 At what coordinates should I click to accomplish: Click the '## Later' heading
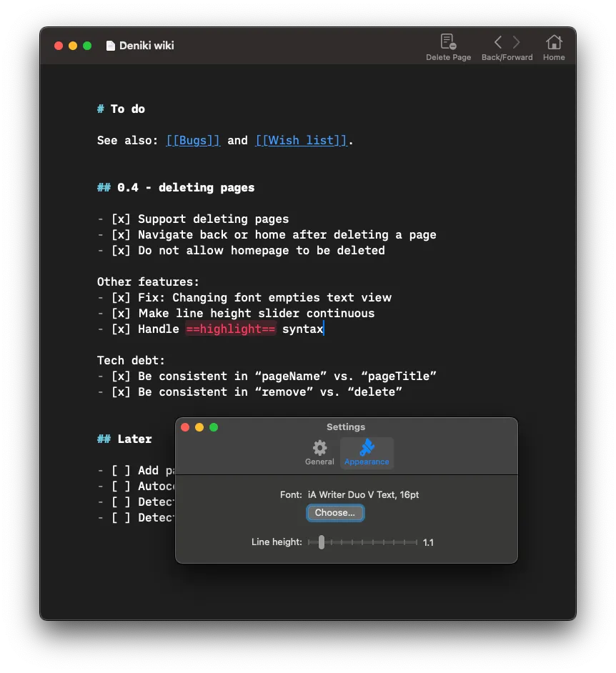tap(124, 439)
